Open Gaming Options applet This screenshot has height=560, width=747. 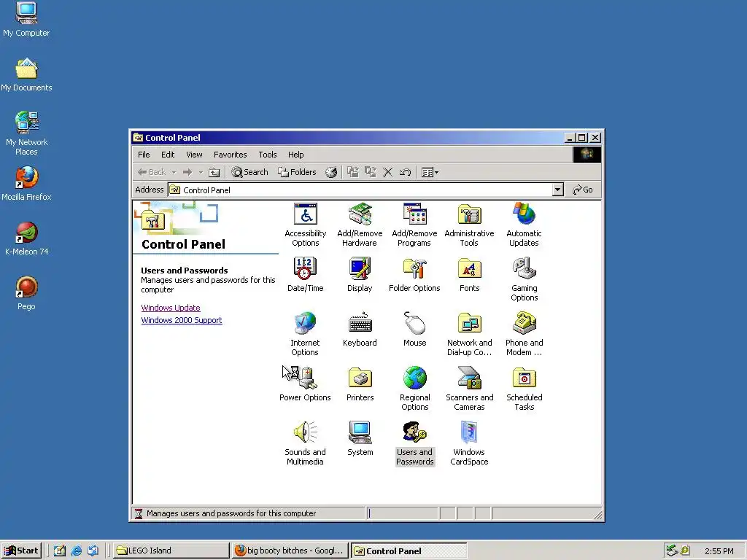[x=524, y=279]
